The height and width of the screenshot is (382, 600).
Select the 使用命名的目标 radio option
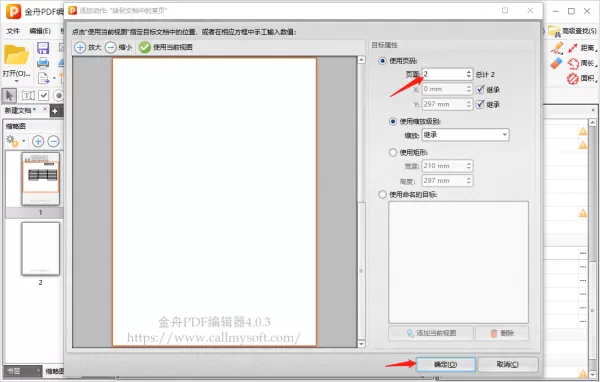382,194
